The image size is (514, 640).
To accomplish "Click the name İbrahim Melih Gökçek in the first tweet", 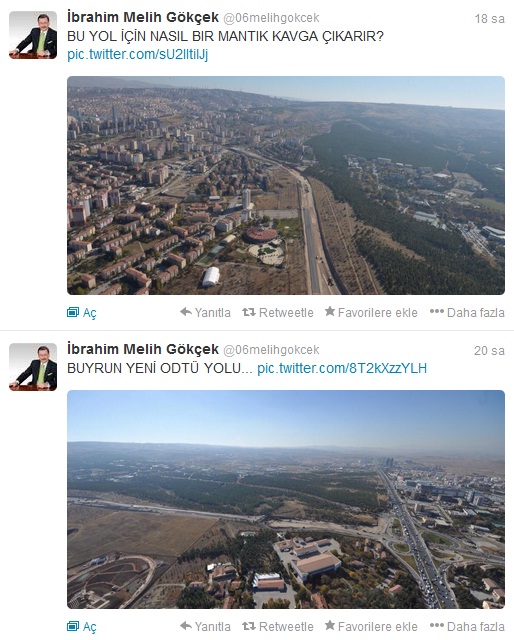I will [x=143, y=18].
